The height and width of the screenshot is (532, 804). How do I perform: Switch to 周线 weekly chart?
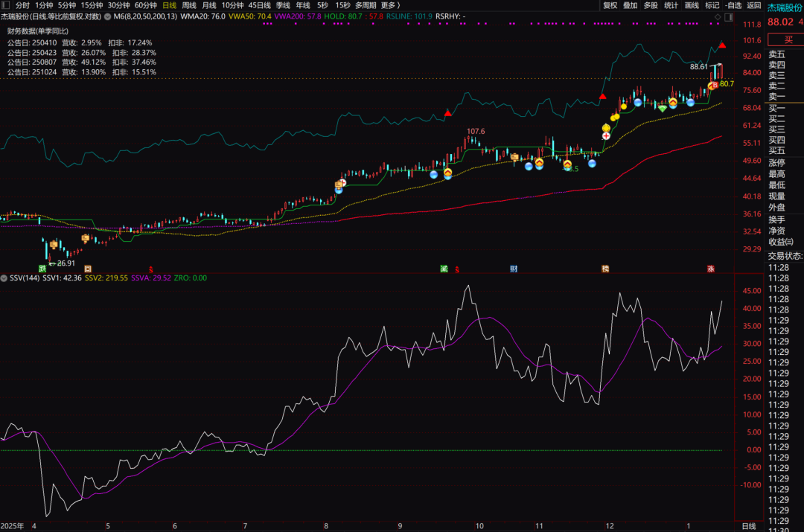189,5
